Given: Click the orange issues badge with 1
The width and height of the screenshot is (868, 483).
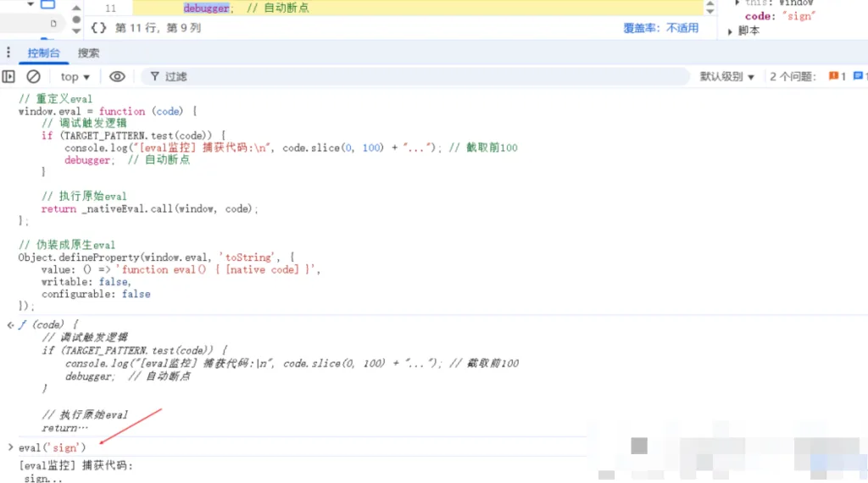Looking at the screenshot, I should (837, 76).
